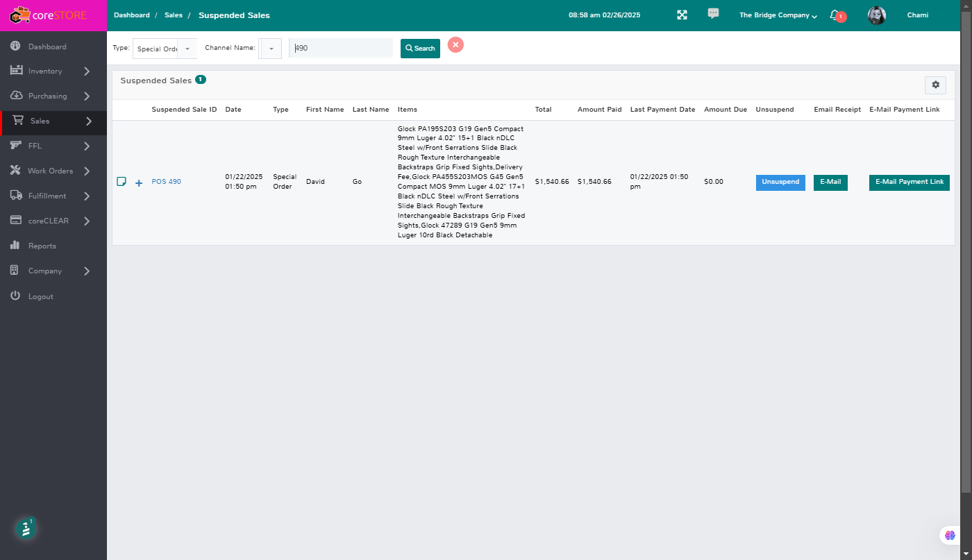Click the Search button

pyautogui.click(x=420, y=49)
